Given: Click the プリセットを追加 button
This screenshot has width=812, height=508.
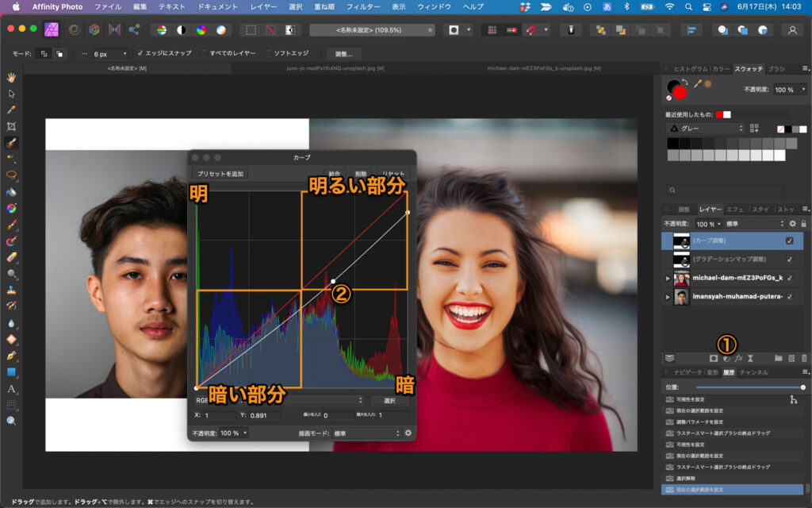Looking at the screenshot, I should [220, 174].
